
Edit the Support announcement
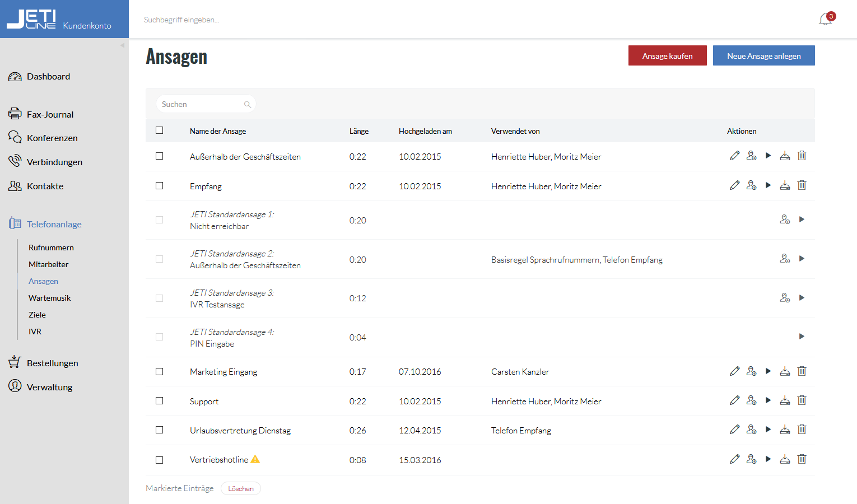pyautogui.click(x=735, y=400)
